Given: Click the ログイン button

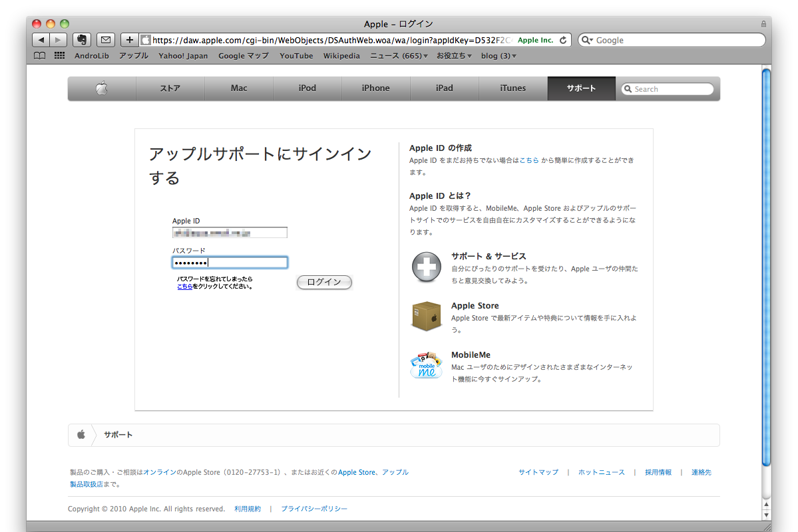Looking at the screenshot, I should pos(324,282).
